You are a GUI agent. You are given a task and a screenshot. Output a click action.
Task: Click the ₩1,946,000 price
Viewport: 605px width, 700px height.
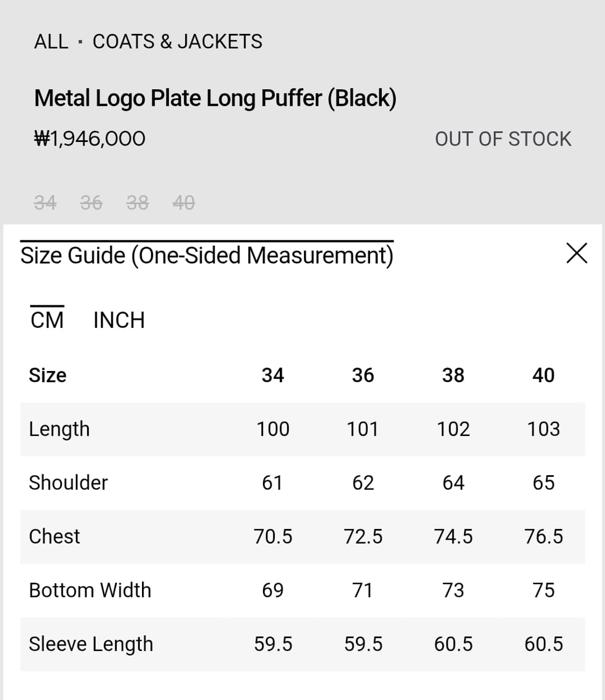tap(90, 139)
